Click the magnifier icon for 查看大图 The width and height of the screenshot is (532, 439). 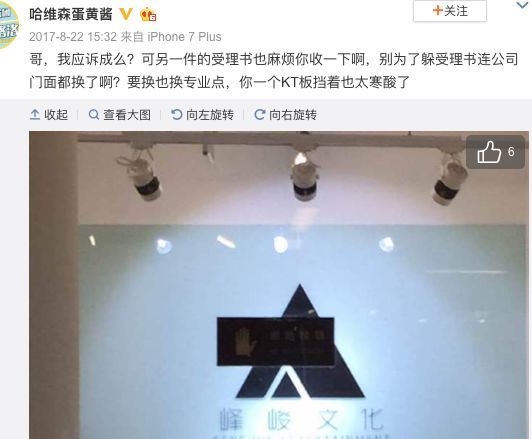tap(94, 115)
